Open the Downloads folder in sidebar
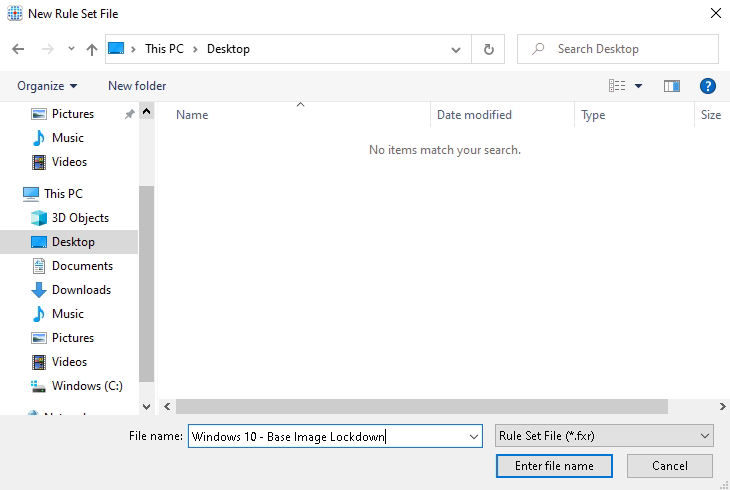Viewport: 730px width, 490px height. pos(81,290)
